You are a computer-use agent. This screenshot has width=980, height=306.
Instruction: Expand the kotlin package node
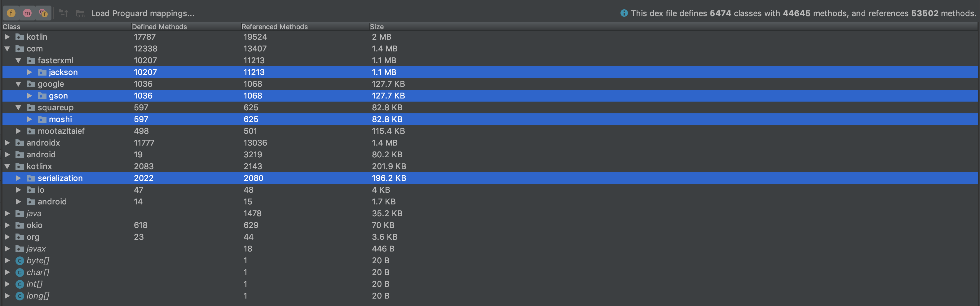coord(7,37)
